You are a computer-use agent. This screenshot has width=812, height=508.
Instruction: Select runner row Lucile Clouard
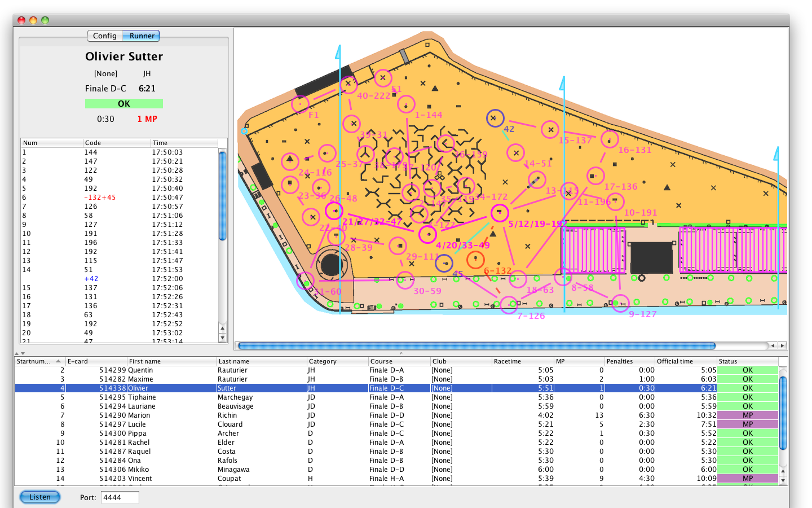pyautogui.click(x=396, y=424)
